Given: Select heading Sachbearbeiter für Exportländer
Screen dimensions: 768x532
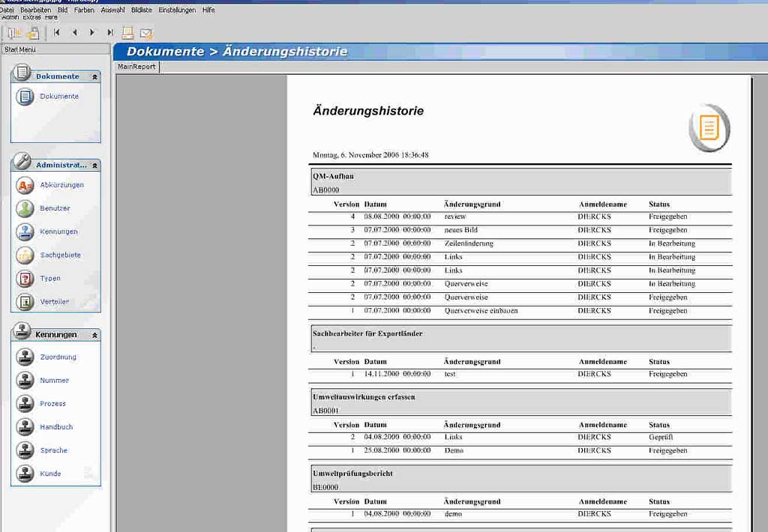Looking at the screenshot, I should pos(367,333).
